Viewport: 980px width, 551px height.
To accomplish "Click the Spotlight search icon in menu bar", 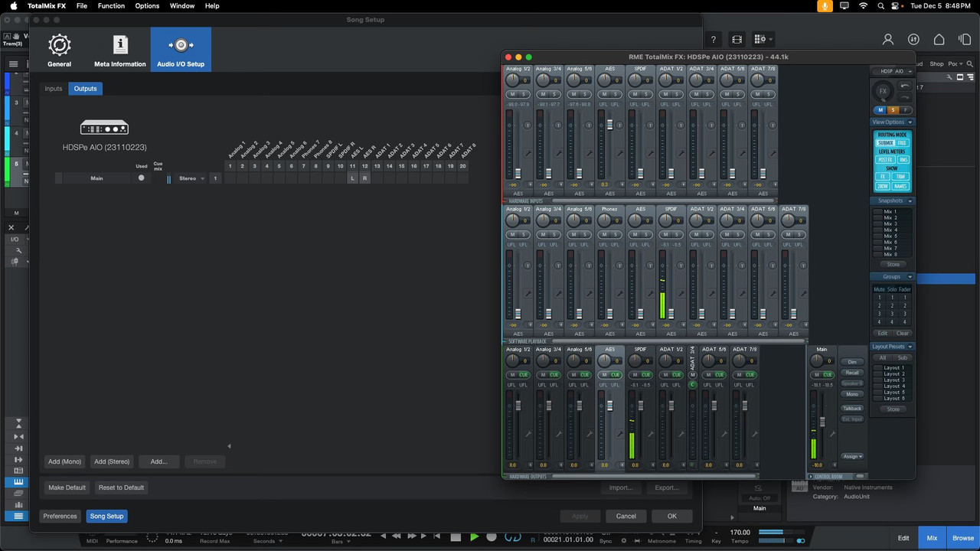I will 880,5.
